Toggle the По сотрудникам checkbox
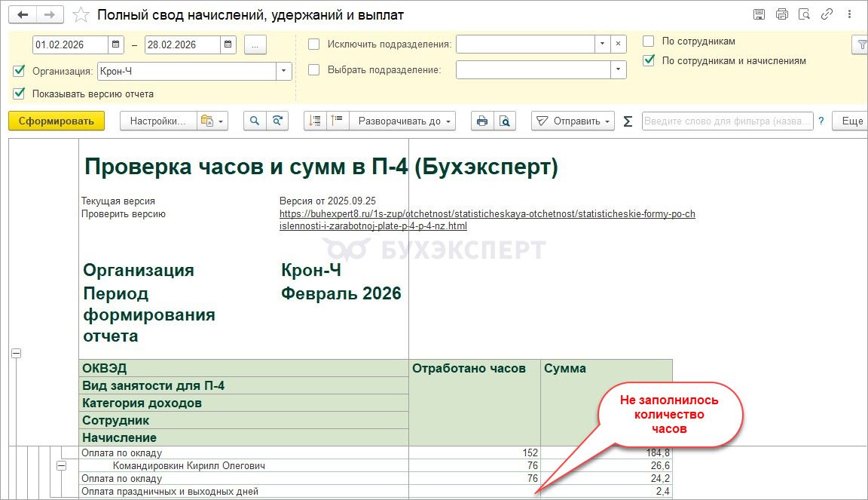The image size is (868, 500). click(649, 41)
